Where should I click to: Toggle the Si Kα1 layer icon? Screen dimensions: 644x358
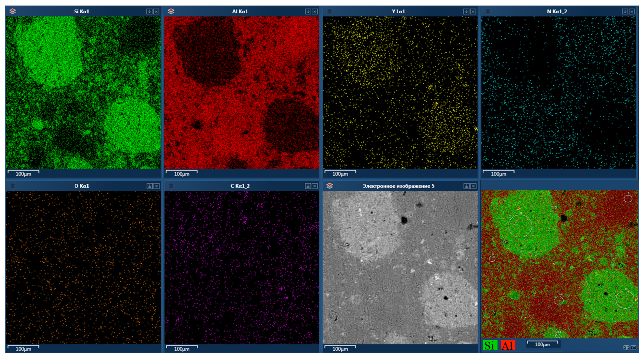[x=12, y=11]
